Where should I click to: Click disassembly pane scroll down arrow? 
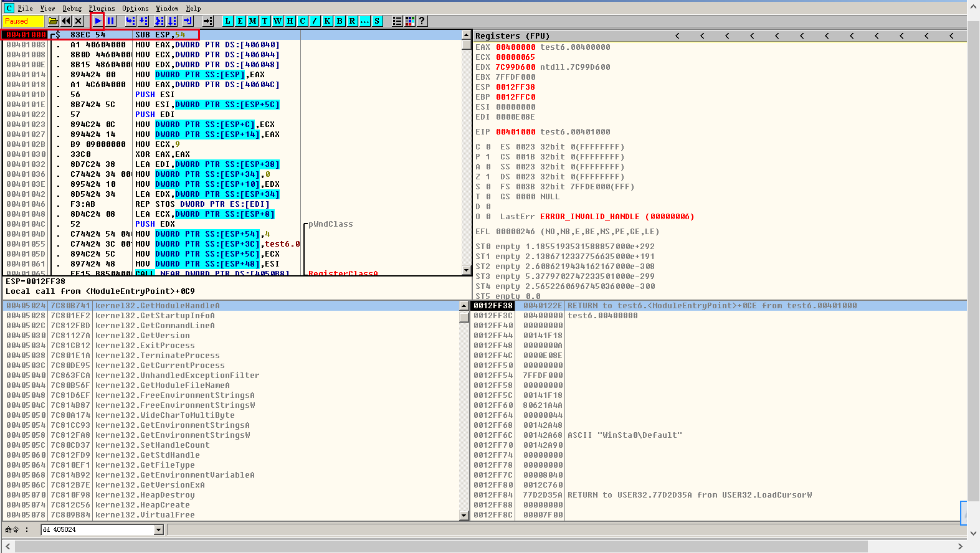tap(467, 270)
